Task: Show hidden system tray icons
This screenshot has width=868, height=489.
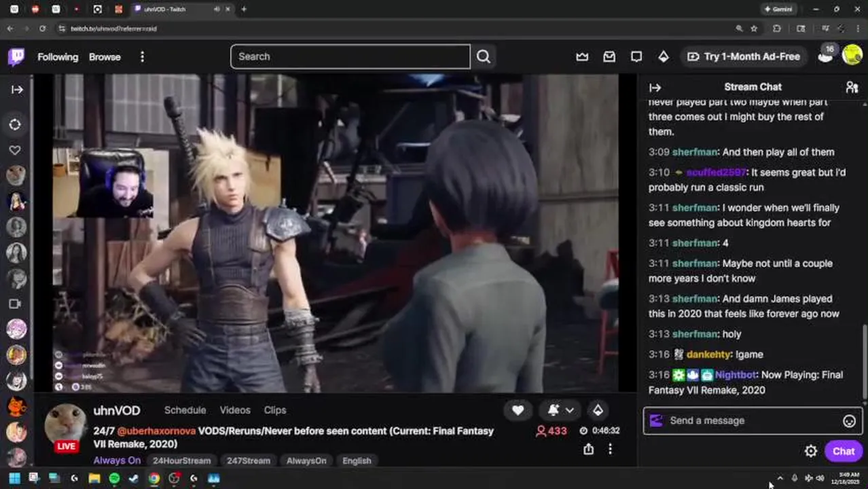Action: click(780, 478)
